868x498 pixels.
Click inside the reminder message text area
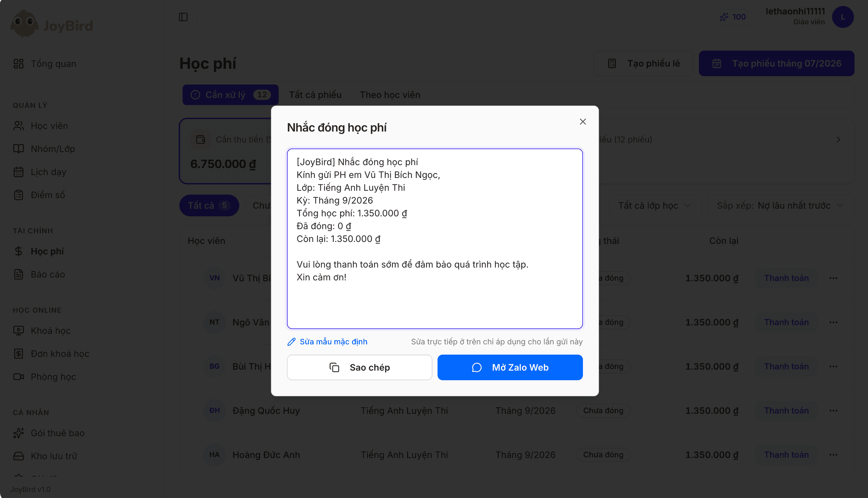435,239
